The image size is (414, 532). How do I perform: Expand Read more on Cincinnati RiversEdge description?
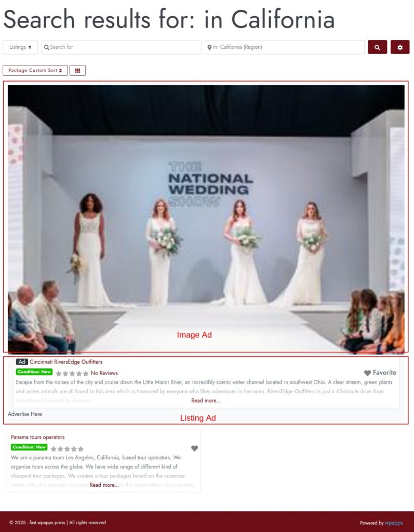[x=206, y=401]
